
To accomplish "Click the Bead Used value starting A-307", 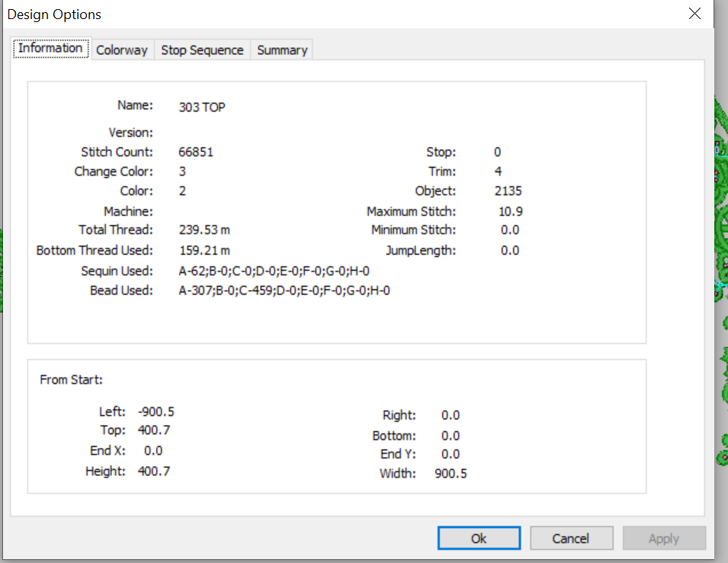I will click(284, 291).
